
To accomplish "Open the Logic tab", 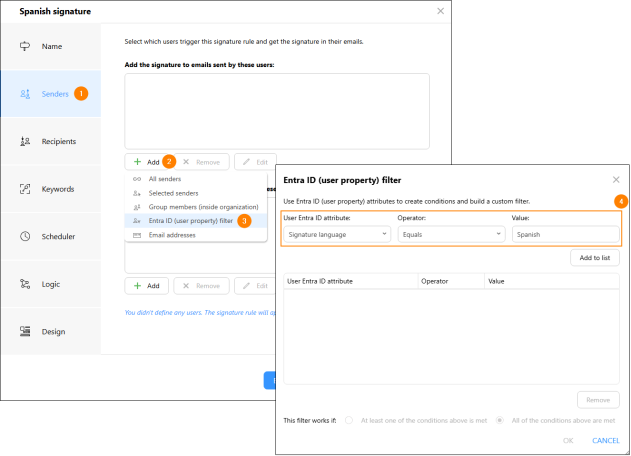I will click(51, 284).
